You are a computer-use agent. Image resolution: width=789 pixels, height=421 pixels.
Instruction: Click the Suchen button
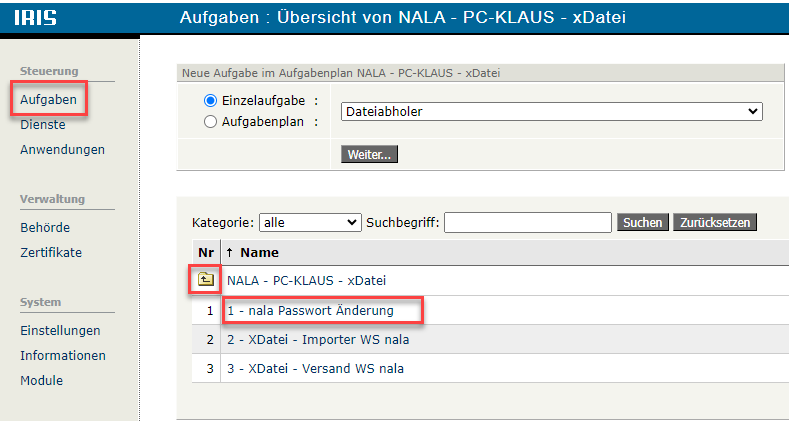click(642, 222)
